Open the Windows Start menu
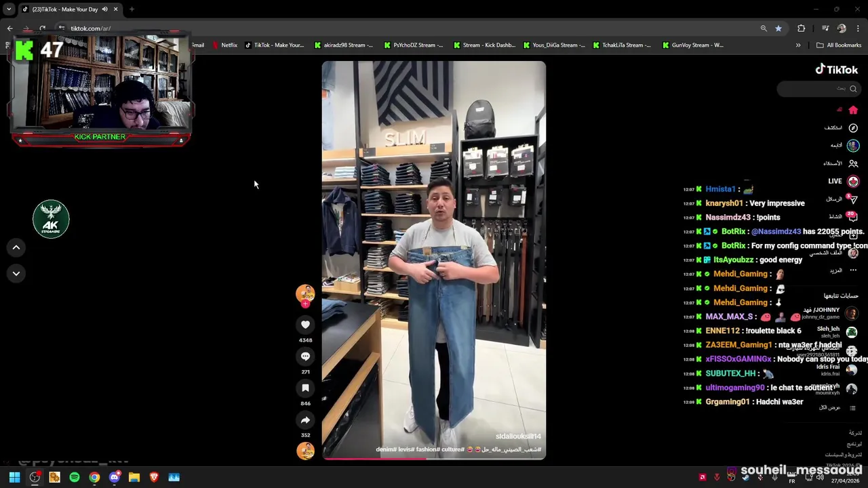The image size is (868, 488). click(14, 477)
